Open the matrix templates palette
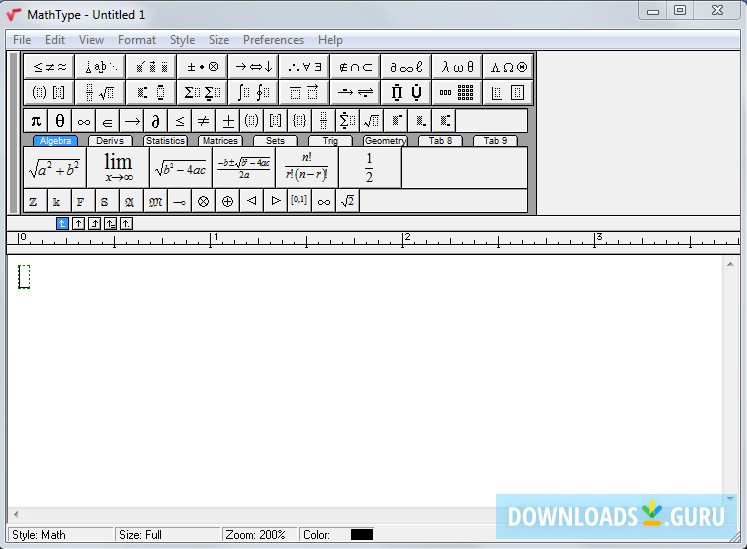Image resolution: width=747 pixels, height=549 pixels. [x=458, y=92]
